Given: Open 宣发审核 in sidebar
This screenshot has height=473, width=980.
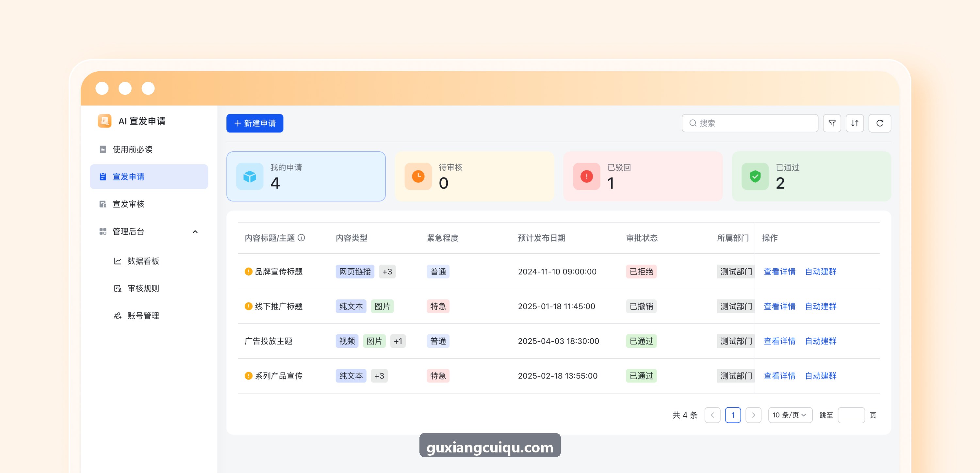Looking at the screenshot, I should click(x=149, y=204).
